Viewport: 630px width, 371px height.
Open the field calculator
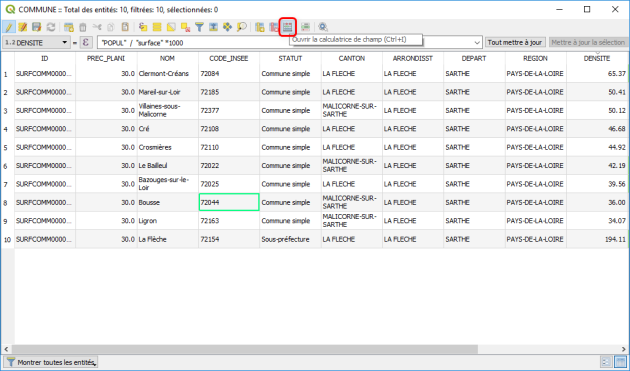point(288,27)
